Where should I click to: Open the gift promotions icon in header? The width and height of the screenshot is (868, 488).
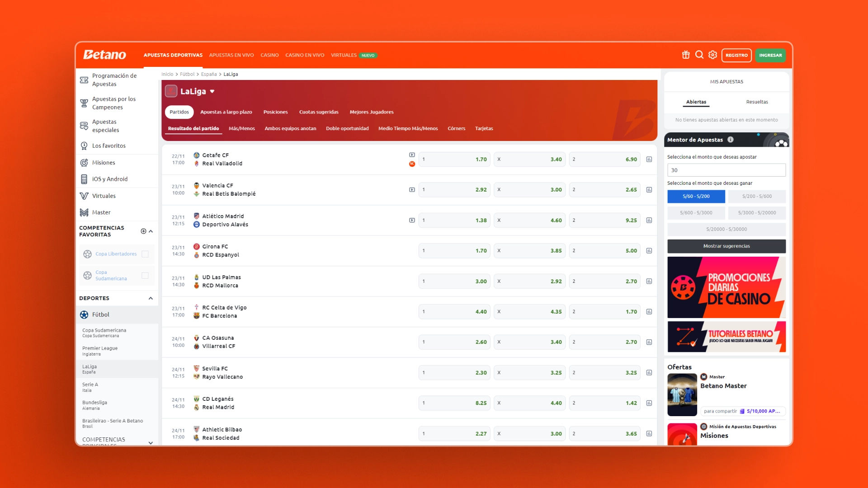point(686,55)
